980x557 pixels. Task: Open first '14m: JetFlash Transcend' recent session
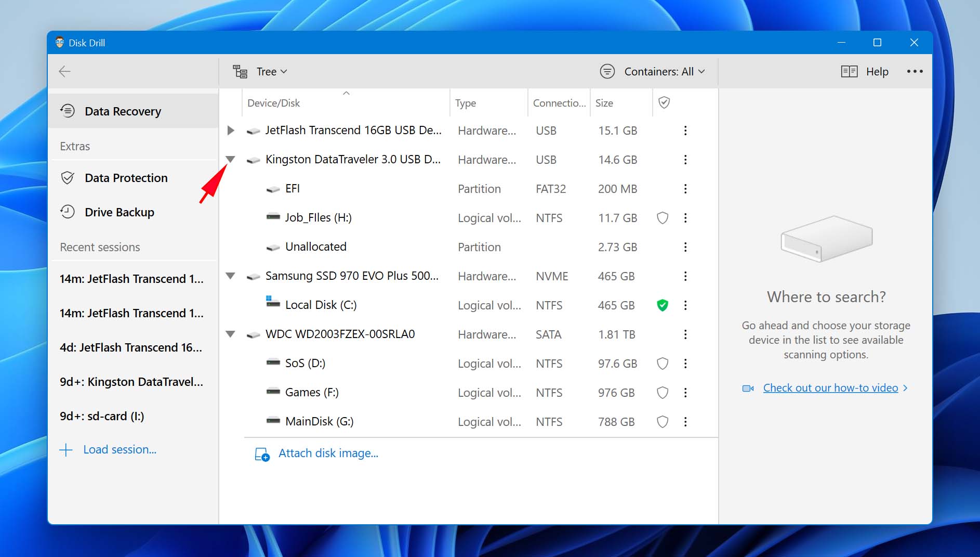coord(132,279)
